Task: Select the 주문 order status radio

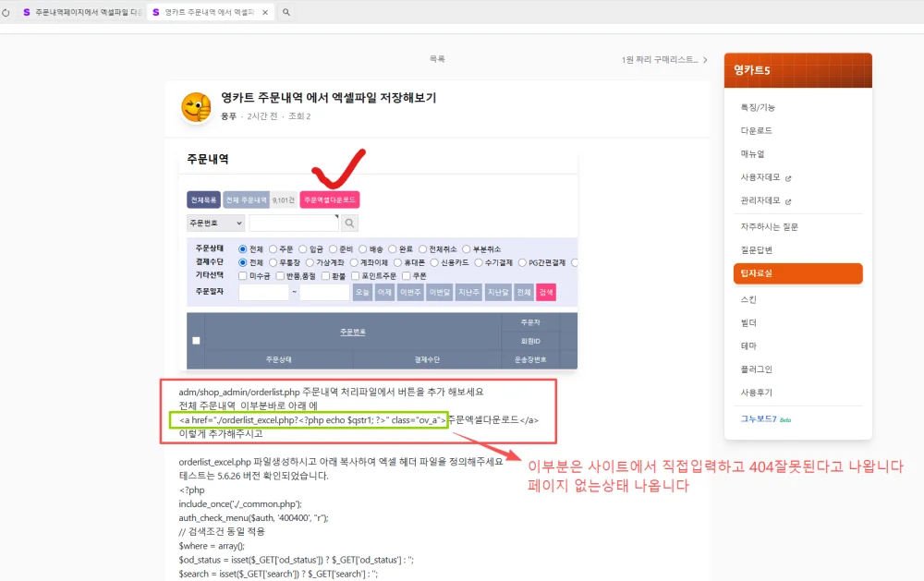Action: pos(273,249)
